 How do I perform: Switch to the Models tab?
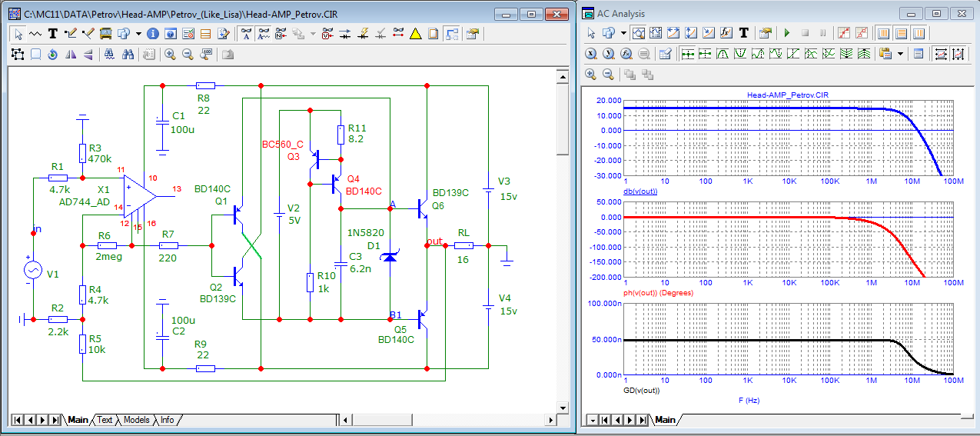pos(136,420)
